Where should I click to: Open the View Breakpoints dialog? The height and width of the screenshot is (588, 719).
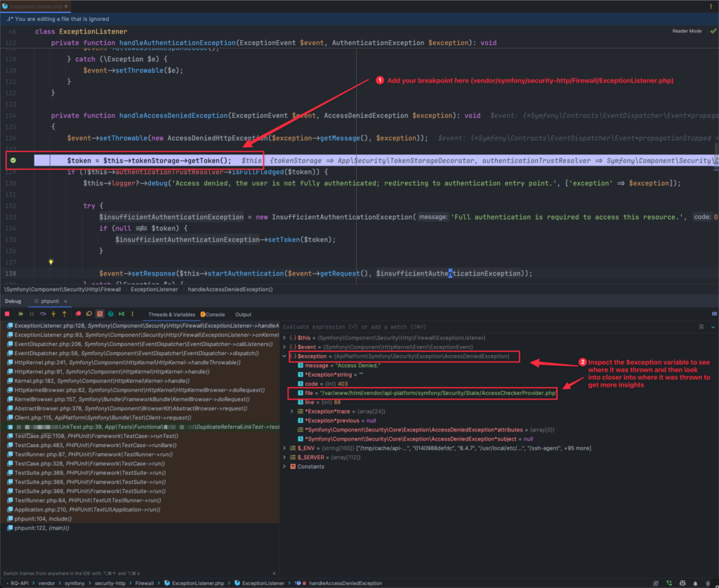click(78, 314)
